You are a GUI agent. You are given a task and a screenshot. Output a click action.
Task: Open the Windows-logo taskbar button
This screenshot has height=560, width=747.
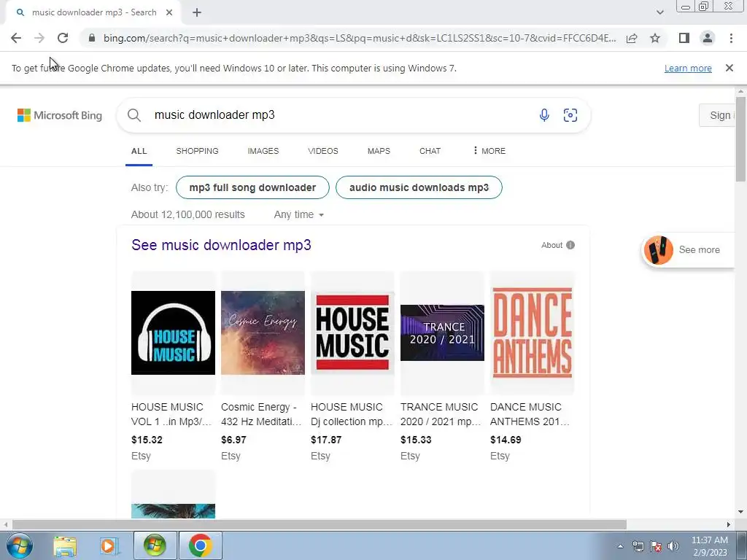tap(155, 545)
